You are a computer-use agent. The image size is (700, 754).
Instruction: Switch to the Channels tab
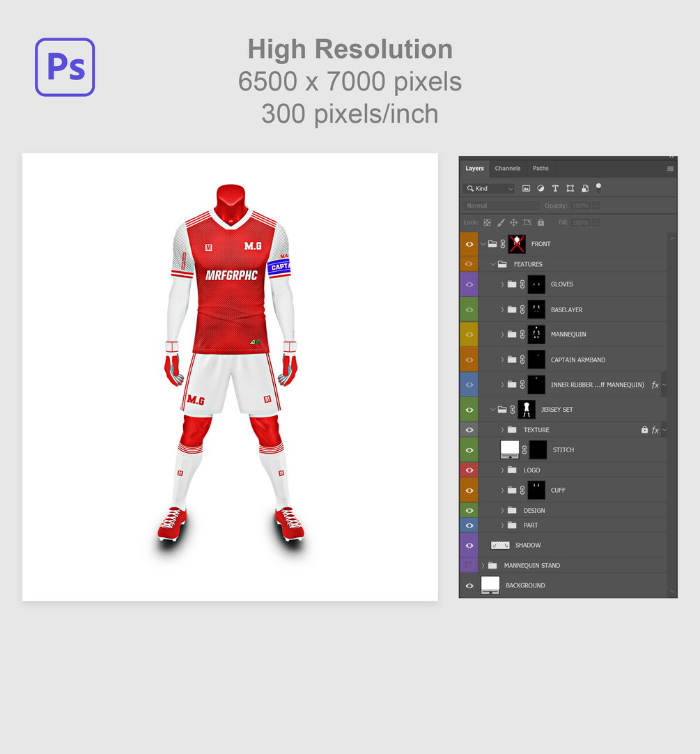pyautogui.click(x=507, y=169)
